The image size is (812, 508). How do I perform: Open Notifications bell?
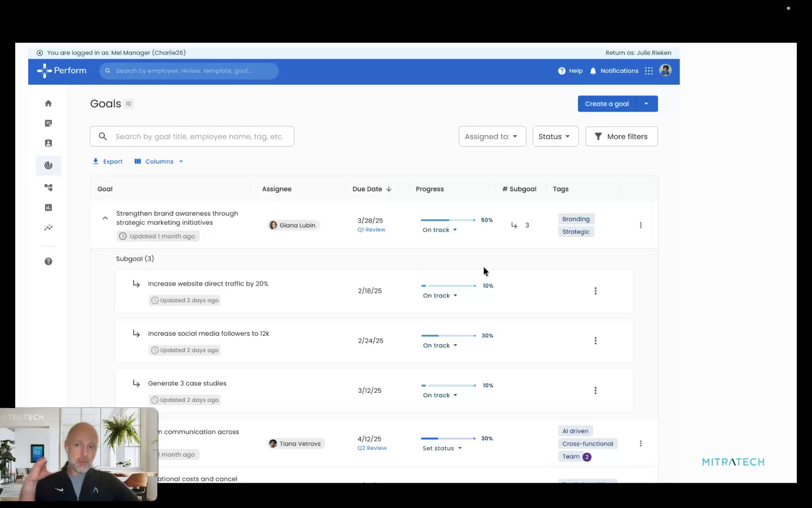tap(614, 71)
